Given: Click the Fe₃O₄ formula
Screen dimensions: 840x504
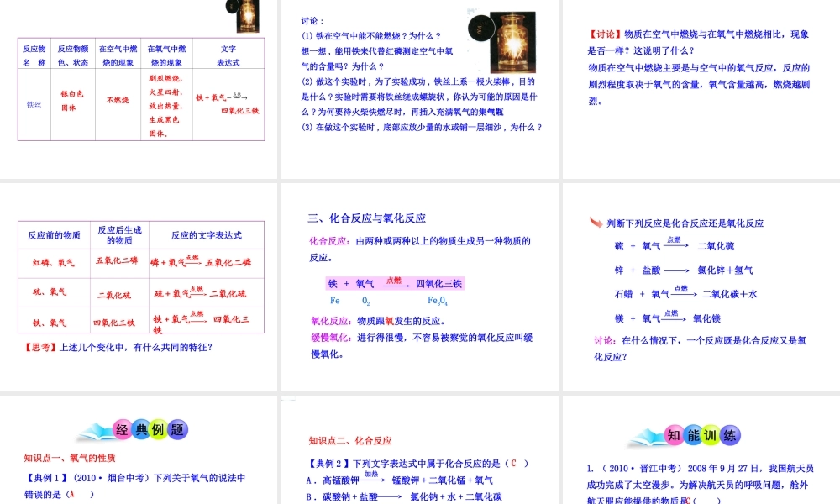Looking at the screenshot, I should click(438, 301).
